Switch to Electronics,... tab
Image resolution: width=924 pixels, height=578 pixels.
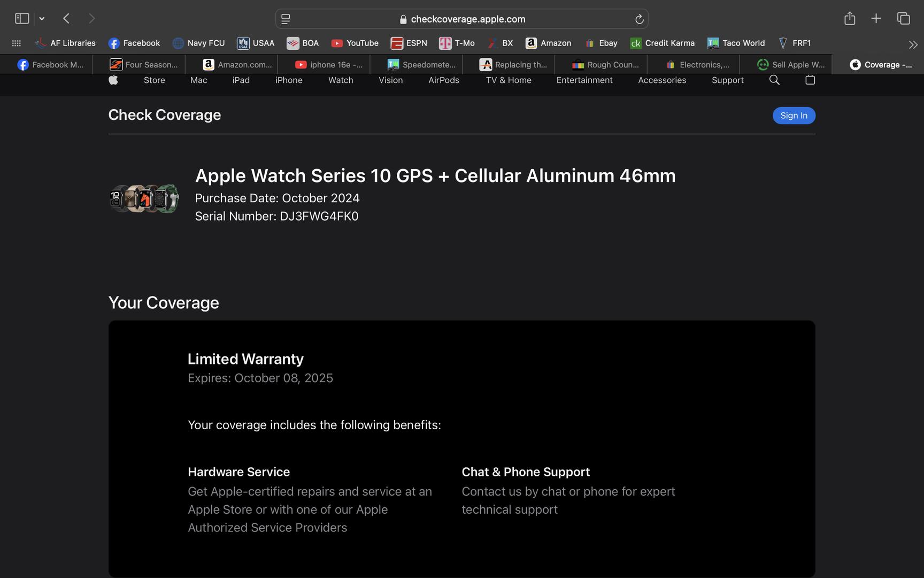click(x=694, y=65)
